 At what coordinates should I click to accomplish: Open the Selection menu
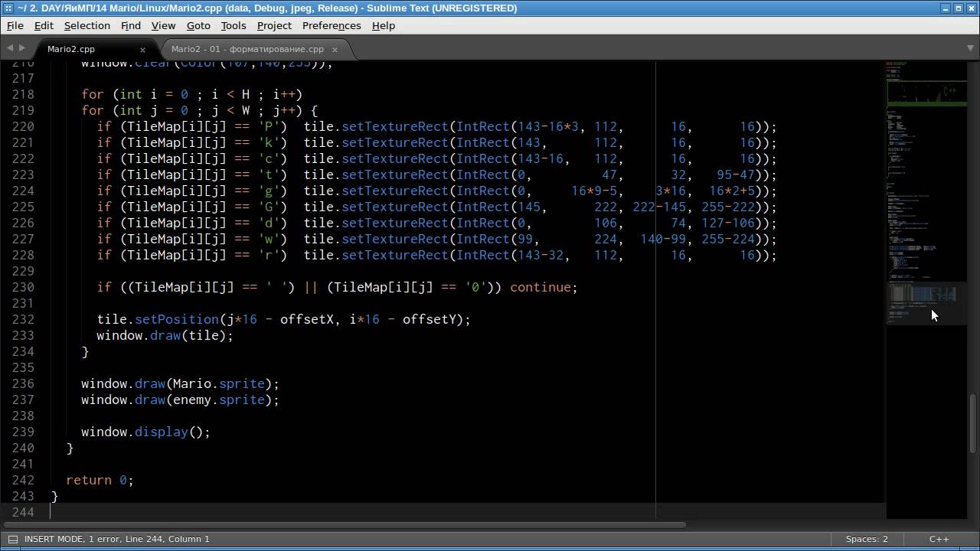[87, 25]
